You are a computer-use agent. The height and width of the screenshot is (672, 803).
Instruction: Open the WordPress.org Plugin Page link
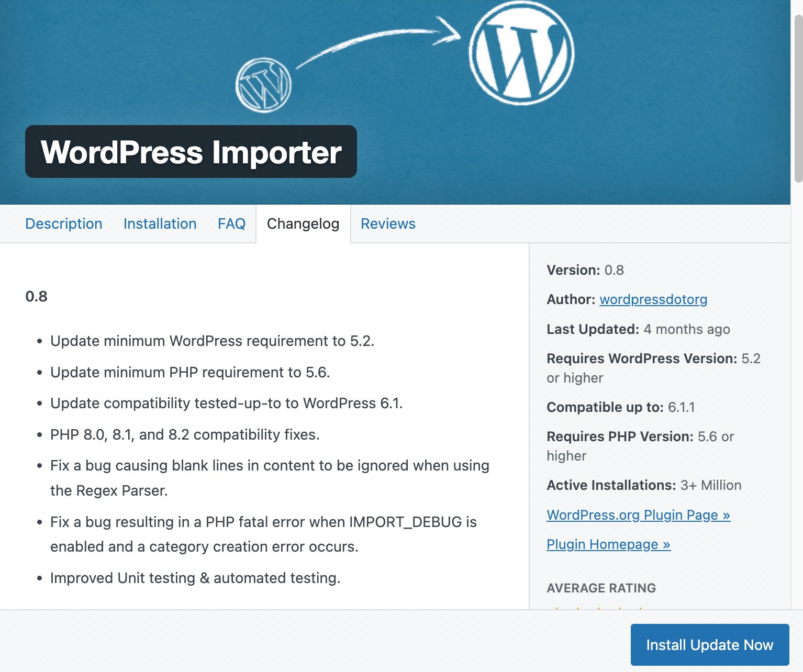[639, 515]
